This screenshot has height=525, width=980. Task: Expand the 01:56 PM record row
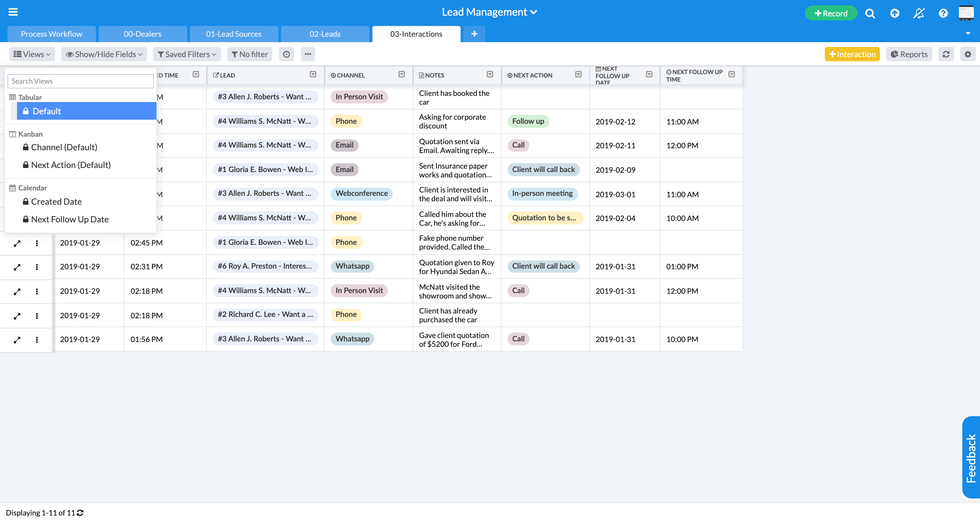(17, 340)
